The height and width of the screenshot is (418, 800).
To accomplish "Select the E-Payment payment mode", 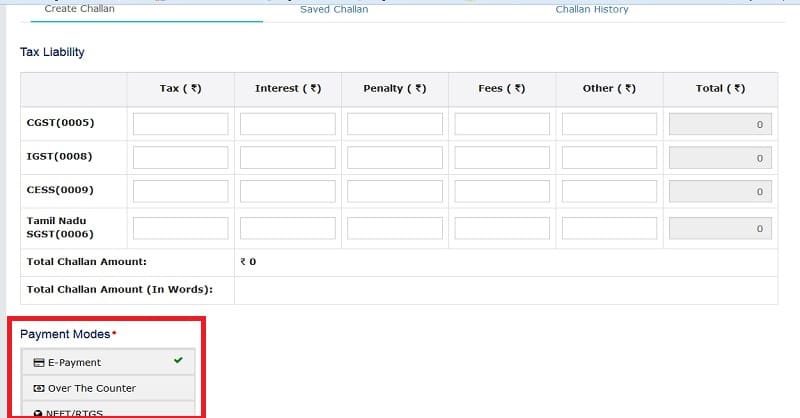I will [x=108, y=362].
